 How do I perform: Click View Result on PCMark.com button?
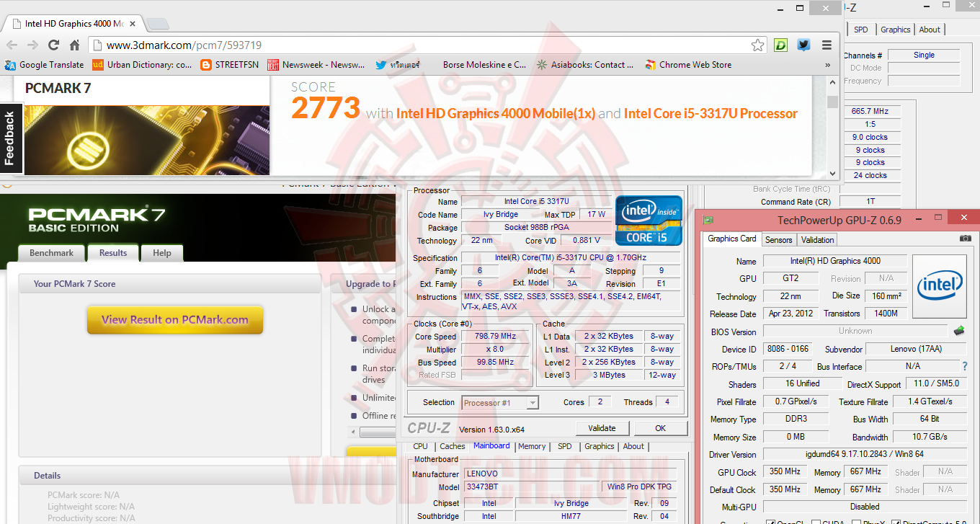(175, 320)
